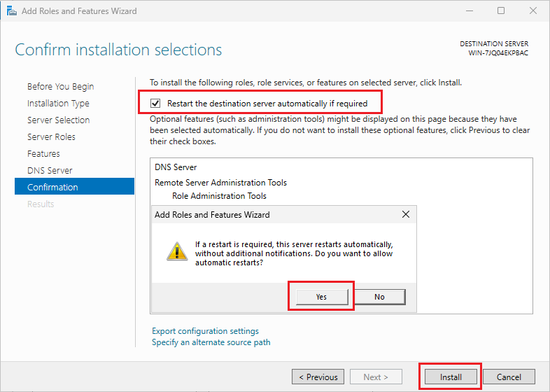Select the Features step in sidebar
This screenshot has height=392, width=550.
point(43,154)
